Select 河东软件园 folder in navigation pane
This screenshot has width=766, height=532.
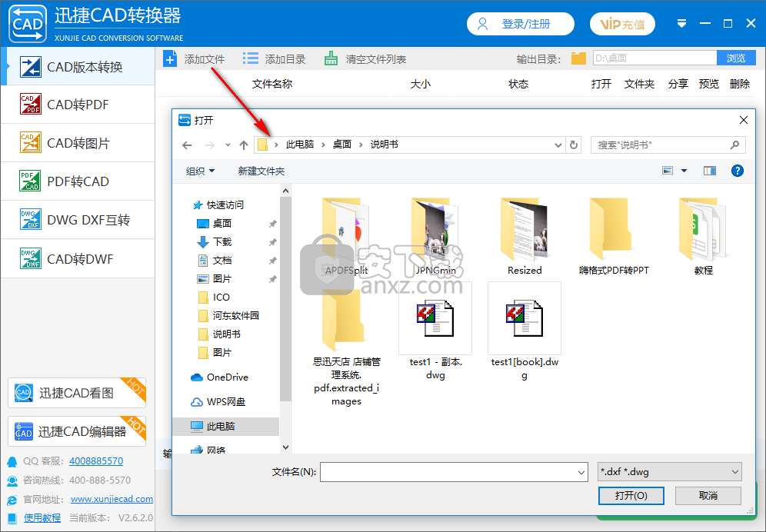(228, 315)
